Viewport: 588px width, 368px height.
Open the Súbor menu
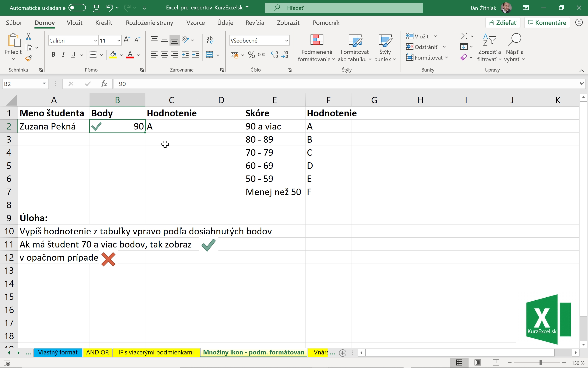[x=14, y=23]
